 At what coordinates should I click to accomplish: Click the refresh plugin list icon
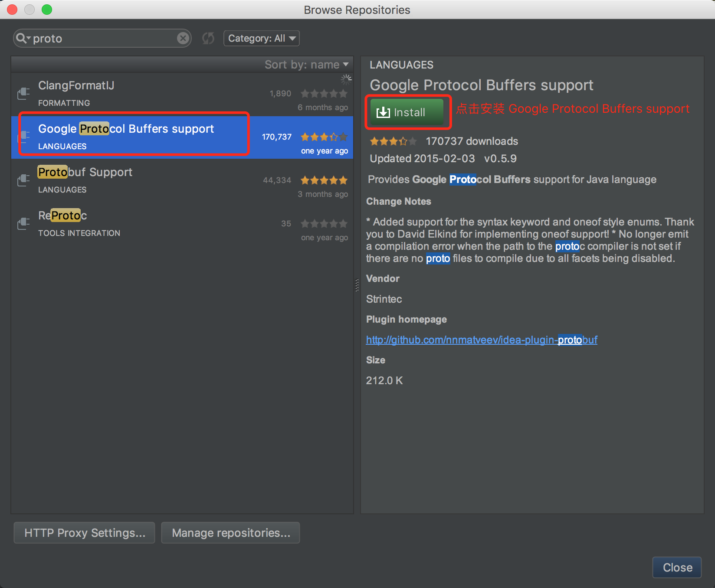point(208,39)
